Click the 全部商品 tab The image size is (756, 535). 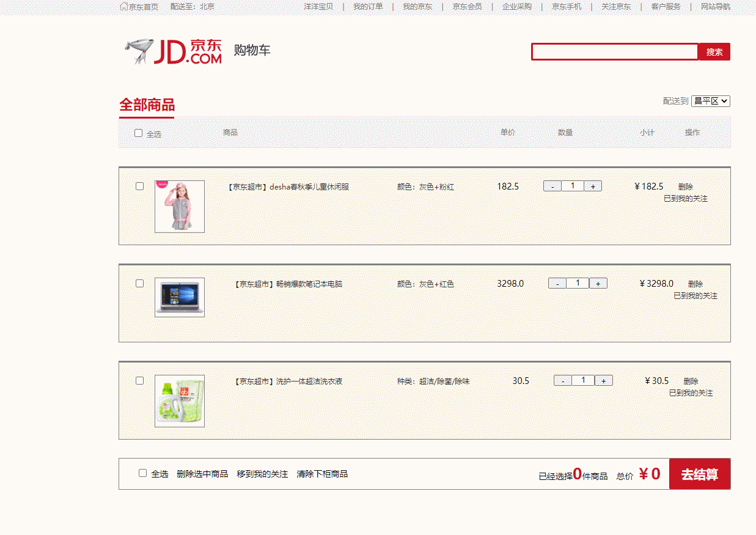coord(147,103)
